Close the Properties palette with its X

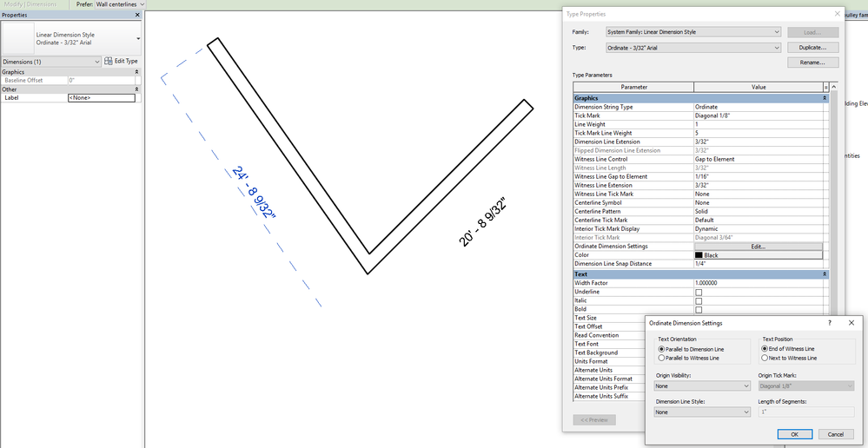tap(138, 15)
